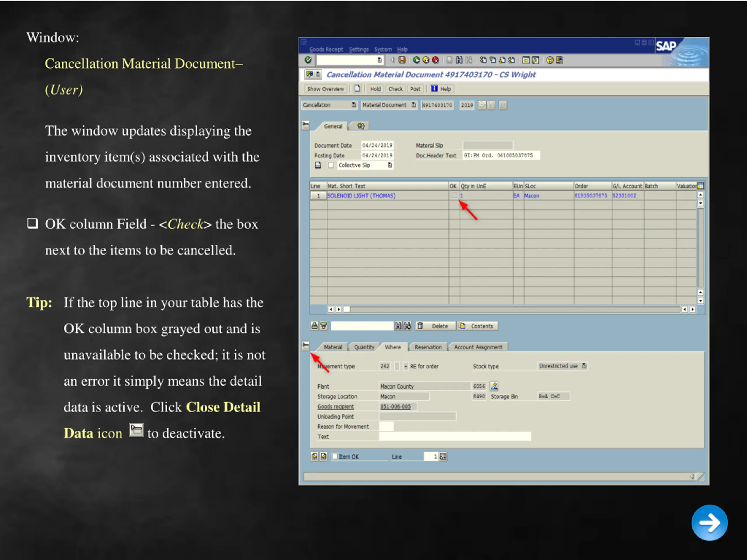Screen dimensions: 747x560
Task: Click the Filter funnel icon below the table
Action: [324, 326]
